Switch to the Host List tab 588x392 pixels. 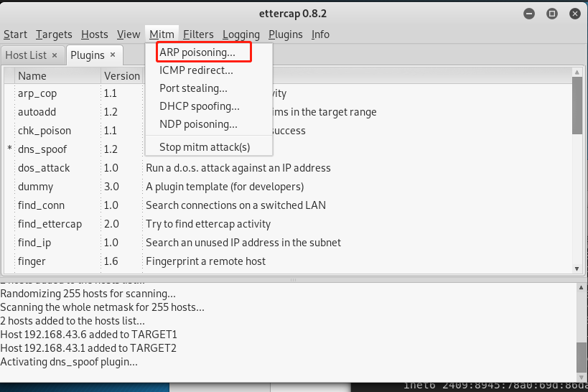[27, 55]
